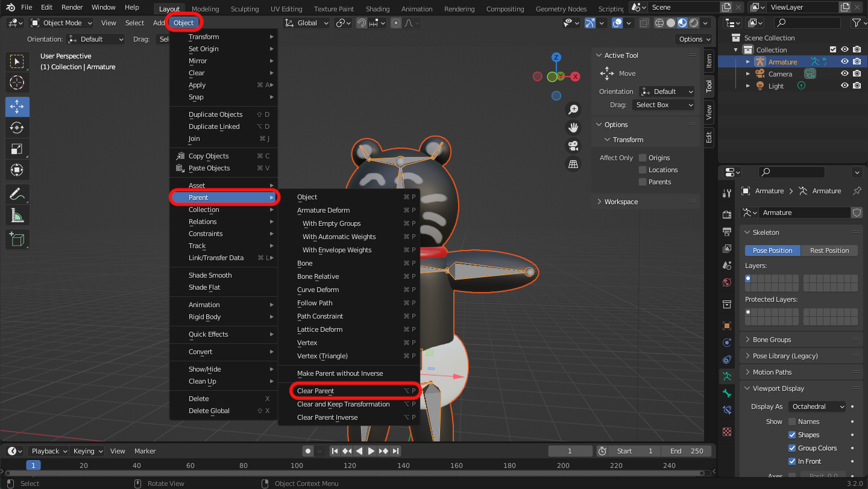
Task: Toggle Camera render visibility icon
Action: (857, 73)
